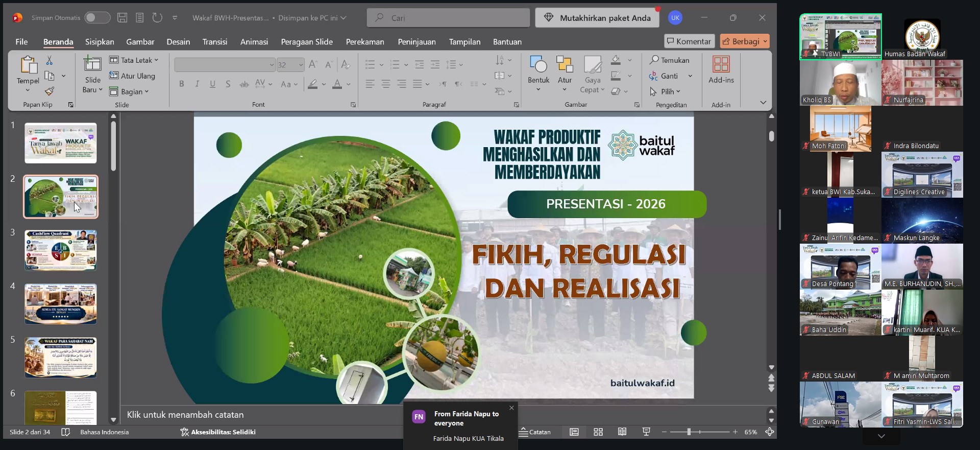Open the slide sorter view icon
The width and height of the screenshot is (980, 450).
(x=598, y=432)
